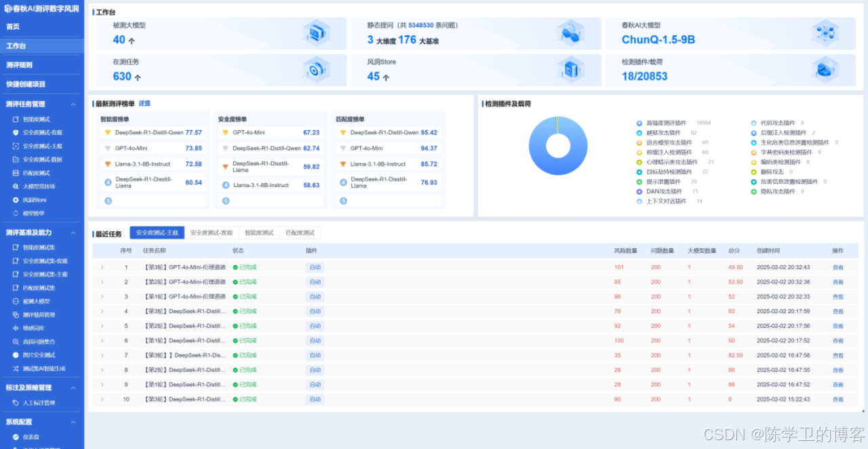Click icon beside 高码问题整合
The image size is (868, 449).
coord(16,341)
